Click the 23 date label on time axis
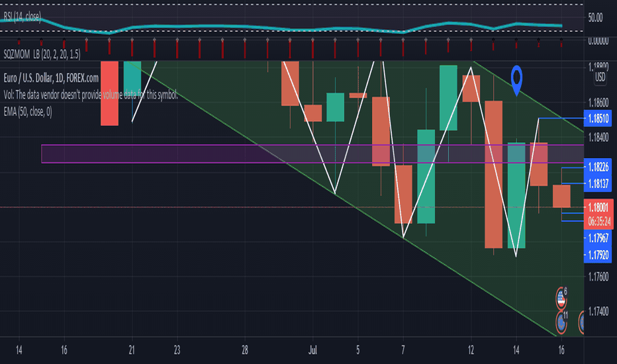617x364 pixels. 177,350
